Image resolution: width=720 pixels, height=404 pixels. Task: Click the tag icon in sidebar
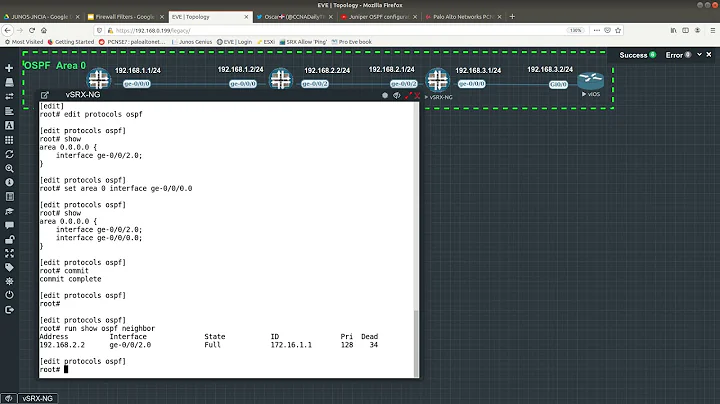[x=9, y=267]
